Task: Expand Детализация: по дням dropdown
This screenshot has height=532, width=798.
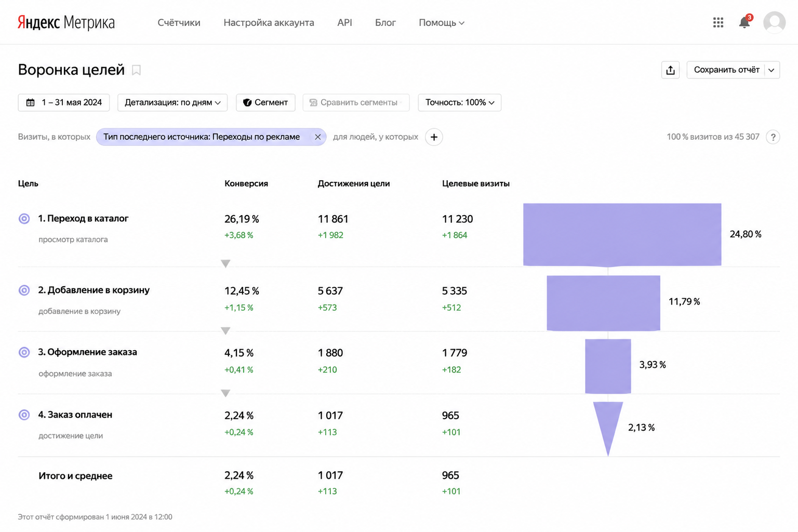Action: pyautogui.click(x=172, y=102)
